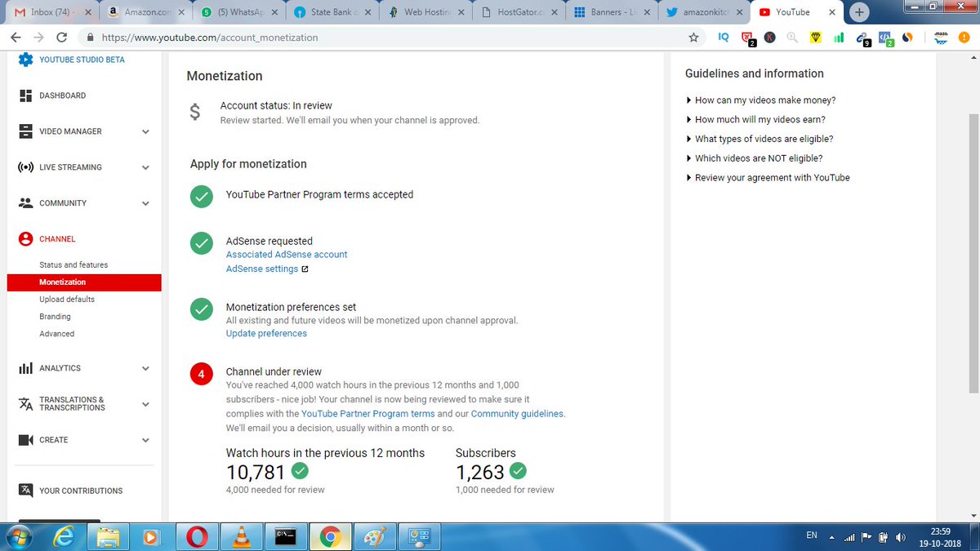Expand 'What types of videos are eligible?'
Screen dimensions: 980x551
759,139
